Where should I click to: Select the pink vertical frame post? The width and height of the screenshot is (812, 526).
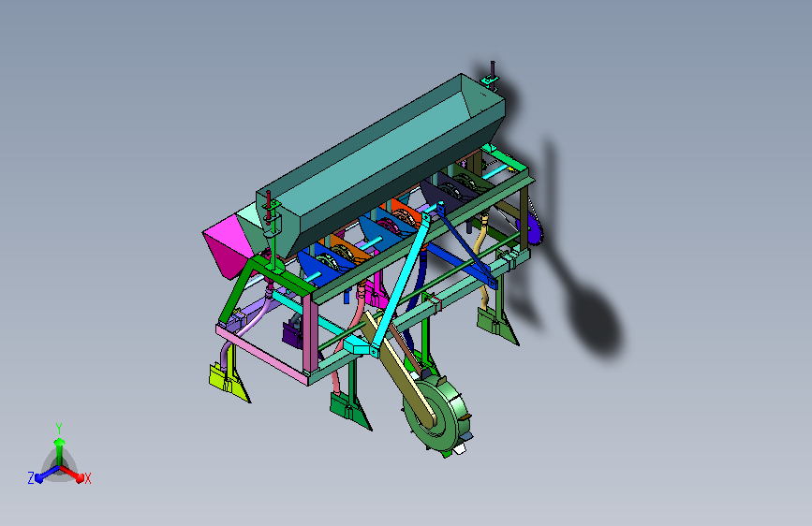(x=310, y=332)
